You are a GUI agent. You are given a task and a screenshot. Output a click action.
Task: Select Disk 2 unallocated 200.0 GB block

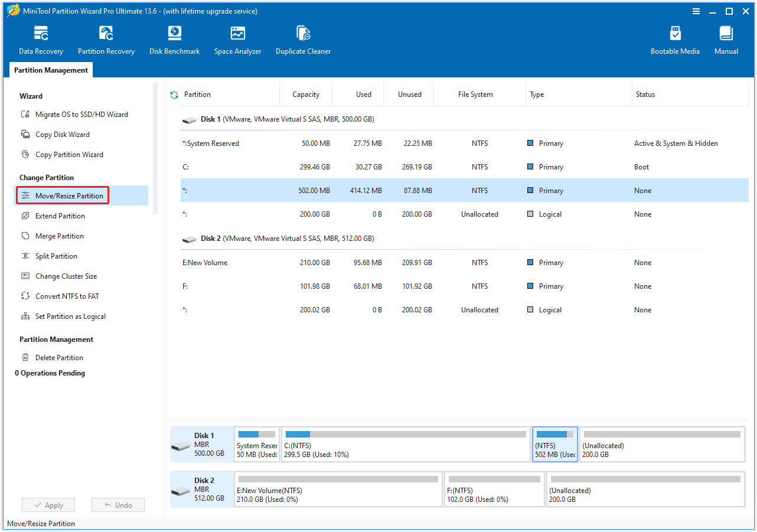pyautogui.click(x=645, y=489)
